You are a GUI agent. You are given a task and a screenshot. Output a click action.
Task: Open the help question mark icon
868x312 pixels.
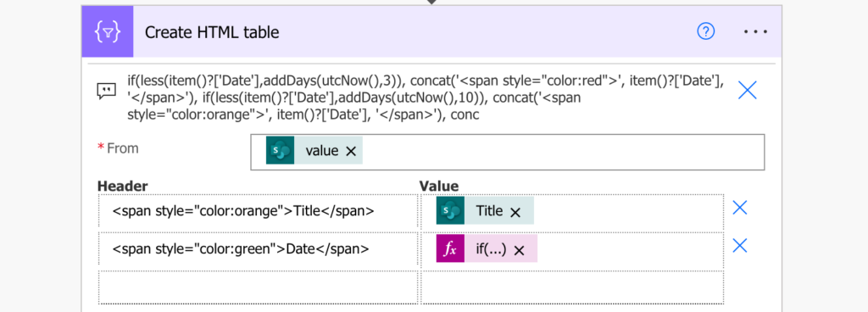tap(705, 31)
